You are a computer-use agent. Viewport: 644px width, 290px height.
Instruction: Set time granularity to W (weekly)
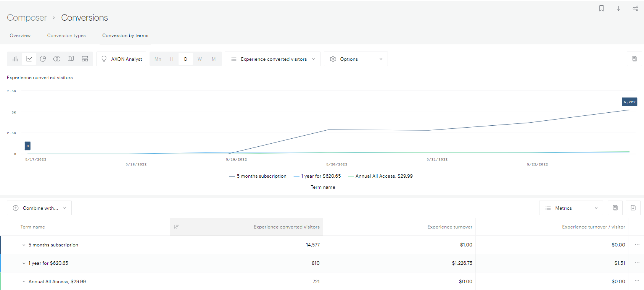coord(200,59)
